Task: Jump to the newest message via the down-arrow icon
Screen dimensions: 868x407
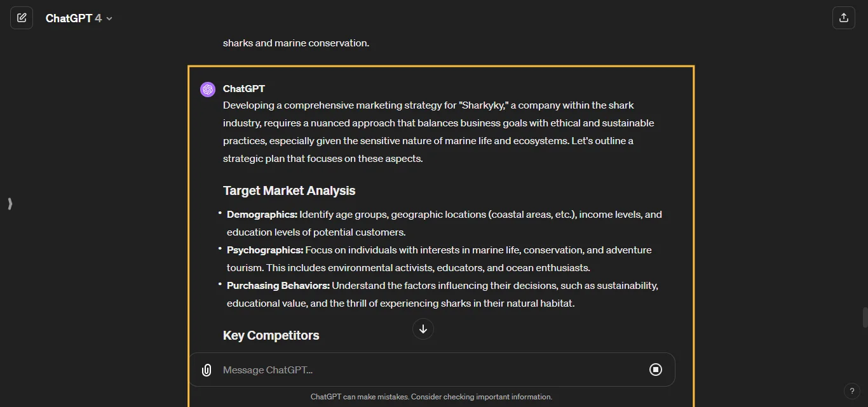Action: 423,329
